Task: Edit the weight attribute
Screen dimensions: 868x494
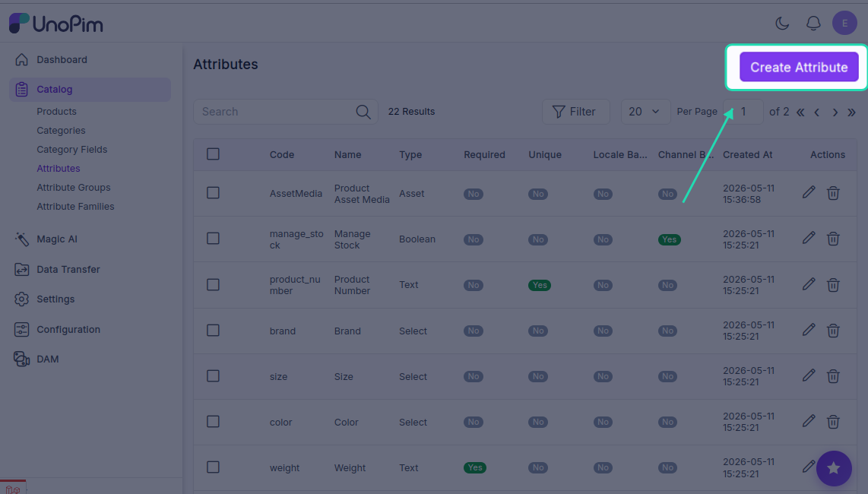Action: pos(808,467)
